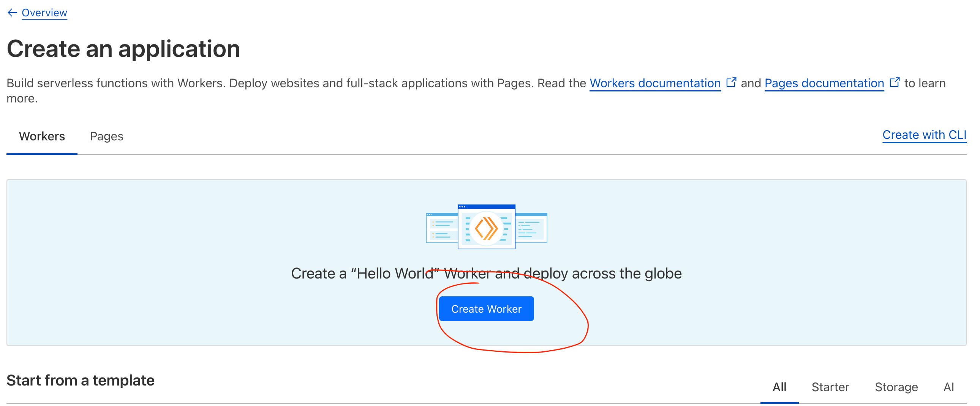This screenshot has height=406, width=980.
Task: Select the All template filter tab
Action: click(x=779, y=387)
